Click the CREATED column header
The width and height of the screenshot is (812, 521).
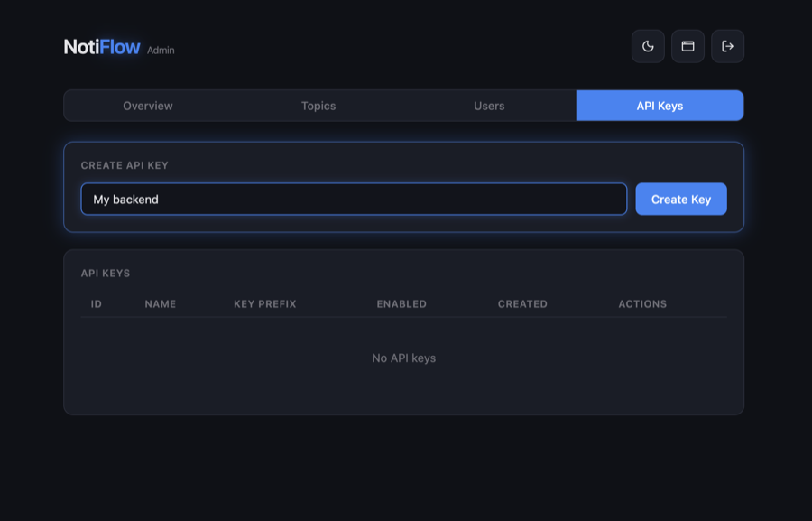tap(522, 303)
